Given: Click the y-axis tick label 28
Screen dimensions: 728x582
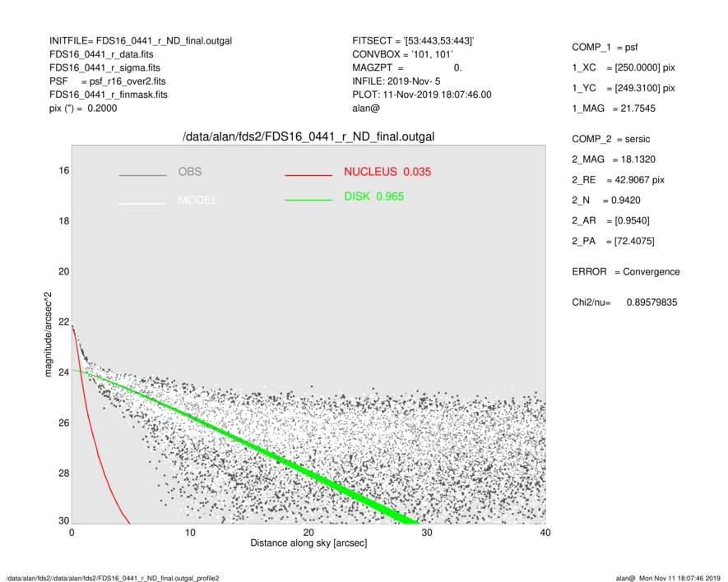Looking at the screenshot, I should (x=63, y=473).
